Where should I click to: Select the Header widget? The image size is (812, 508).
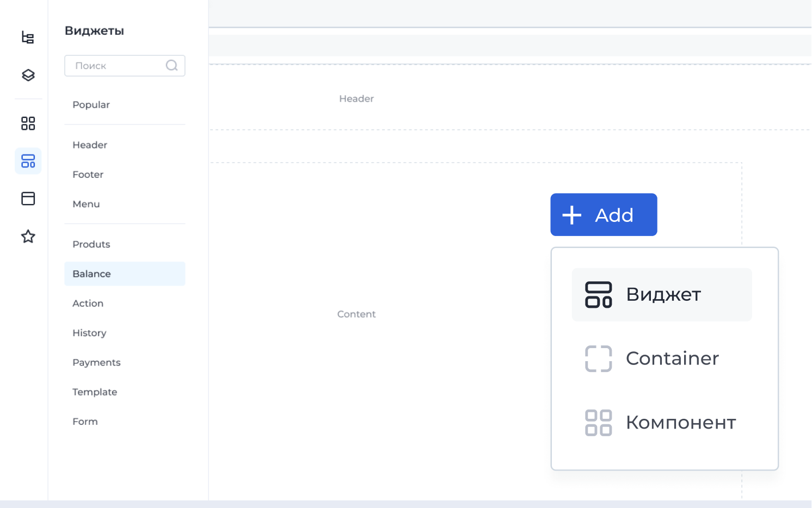coord(89,145)
